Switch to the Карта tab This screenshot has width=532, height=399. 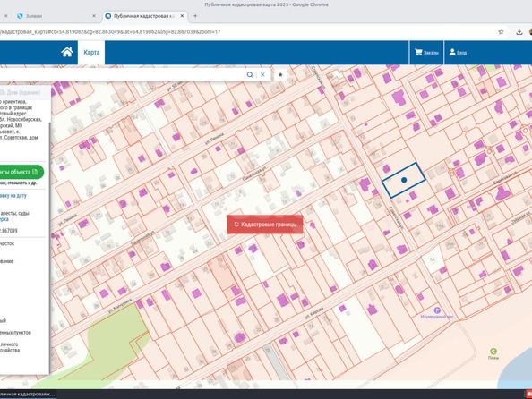coord(91,52)
